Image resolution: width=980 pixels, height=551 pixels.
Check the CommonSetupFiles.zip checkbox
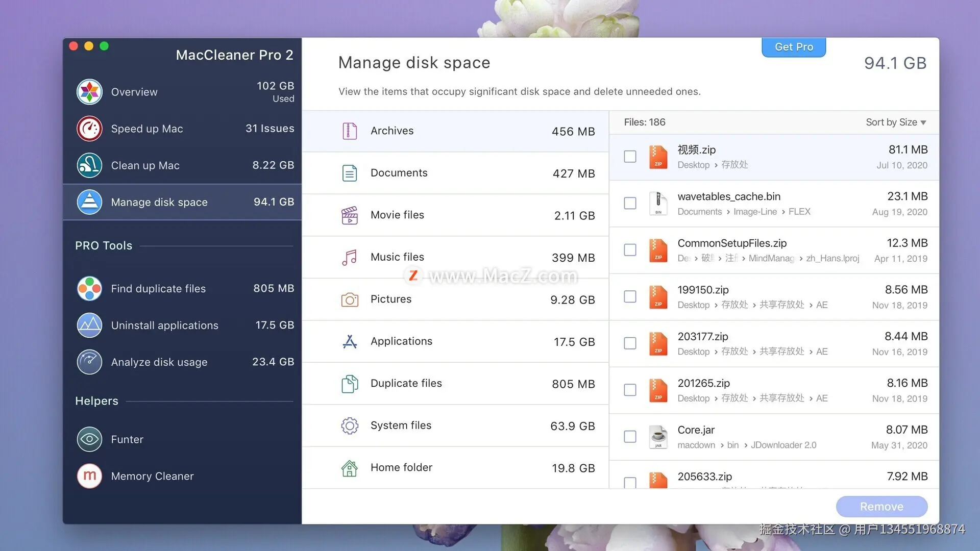(x=630, y=250)
